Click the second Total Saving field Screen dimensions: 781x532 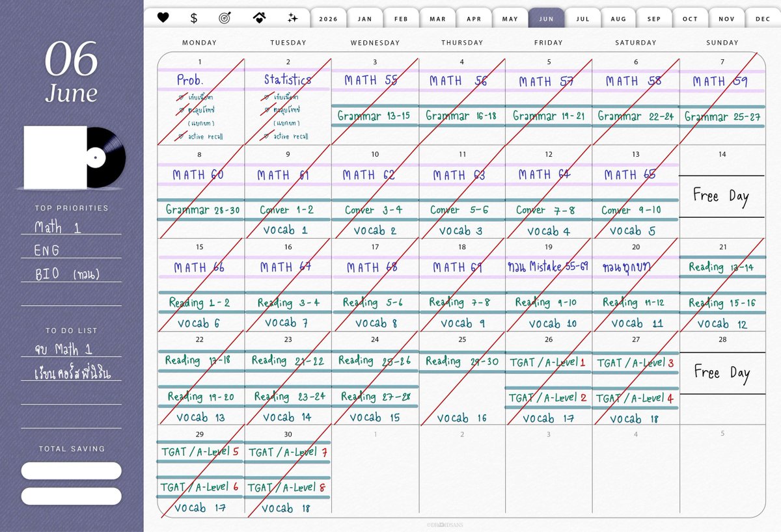click(71, 496)
